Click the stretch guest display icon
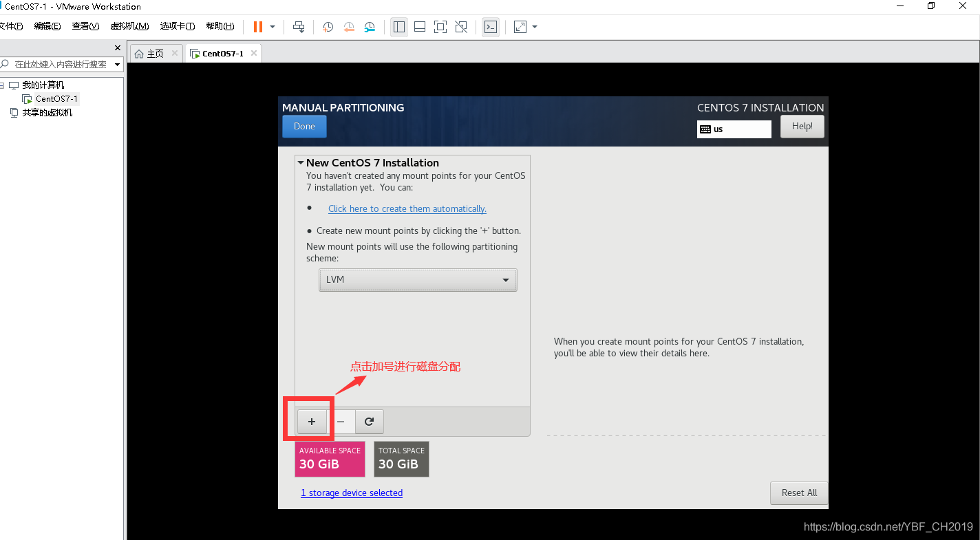 pos(520,27)
